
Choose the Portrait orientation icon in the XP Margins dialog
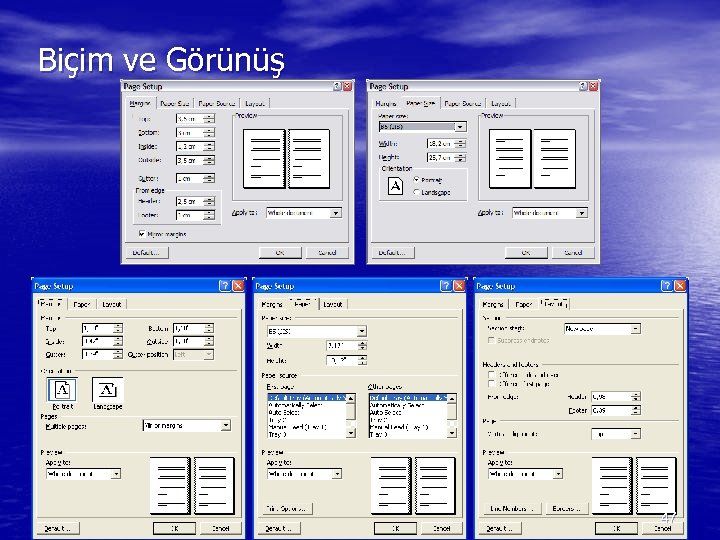(x=62, y=390)
